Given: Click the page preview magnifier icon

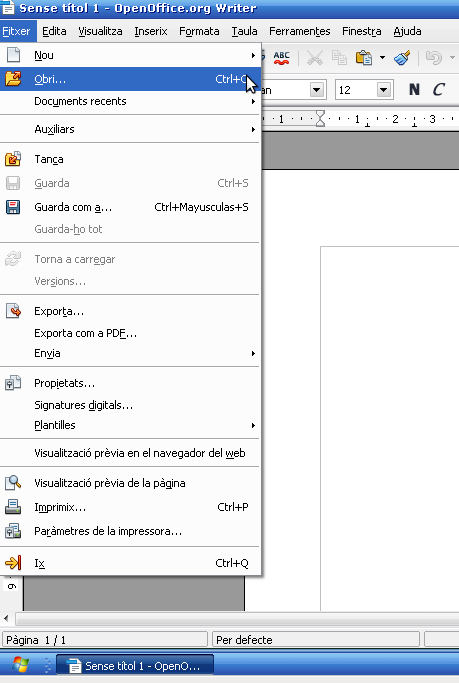Looking at the screenshot, I should point(13,483).
